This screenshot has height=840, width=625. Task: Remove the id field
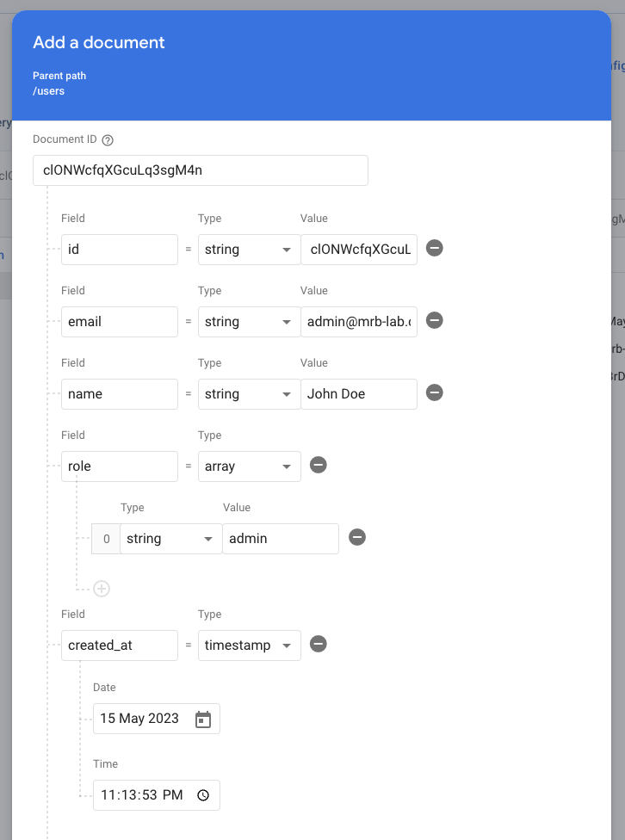[x=435, y=249]
